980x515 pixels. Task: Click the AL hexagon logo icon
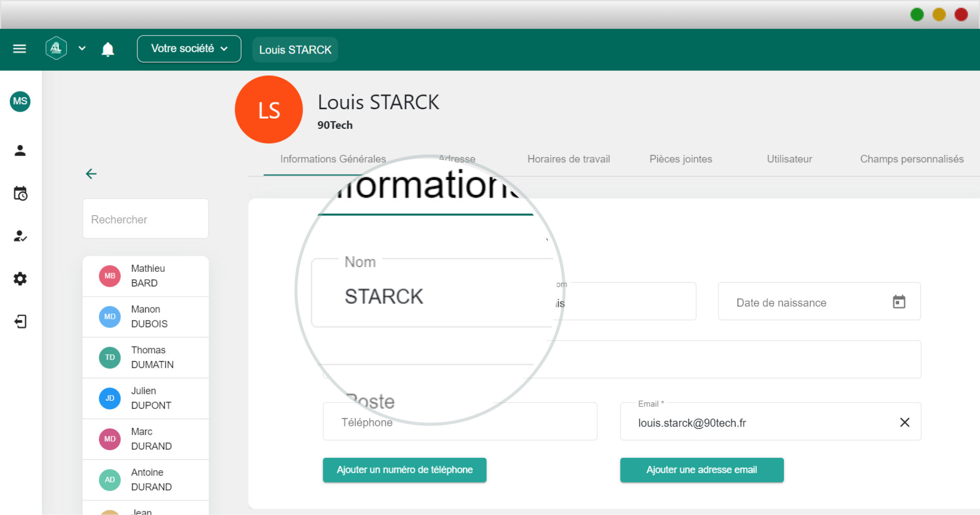coord(56,48)
